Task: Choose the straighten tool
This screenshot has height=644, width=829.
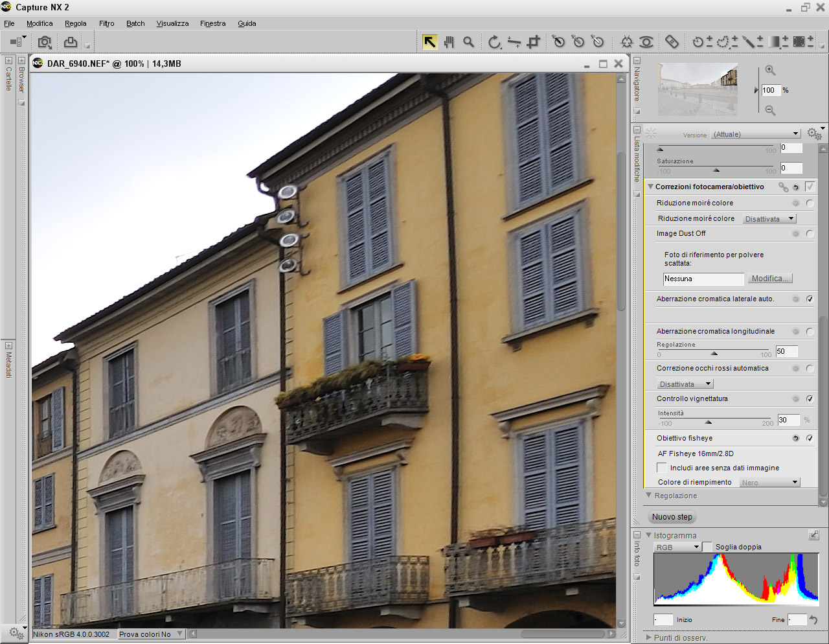Action: (x=514, y=42)
